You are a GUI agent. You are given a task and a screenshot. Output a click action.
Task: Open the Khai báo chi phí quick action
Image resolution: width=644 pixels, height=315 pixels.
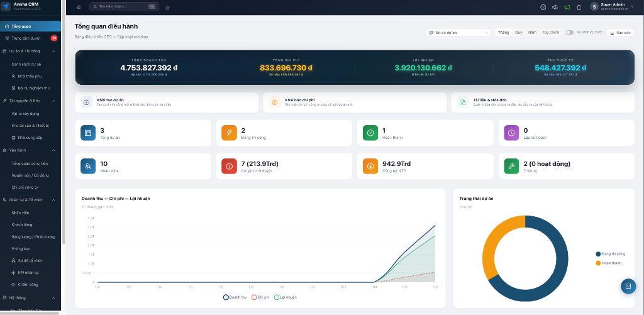355,102
